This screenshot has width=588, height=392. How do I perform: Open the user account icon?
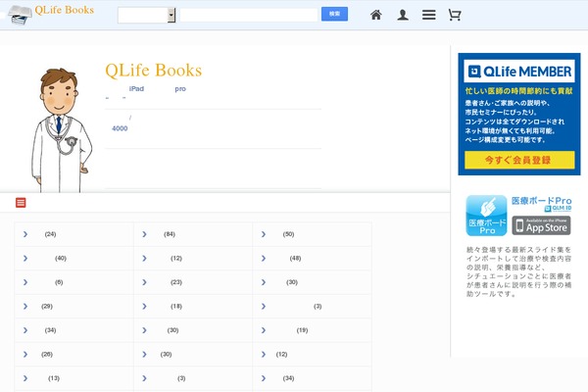point(403,15)
